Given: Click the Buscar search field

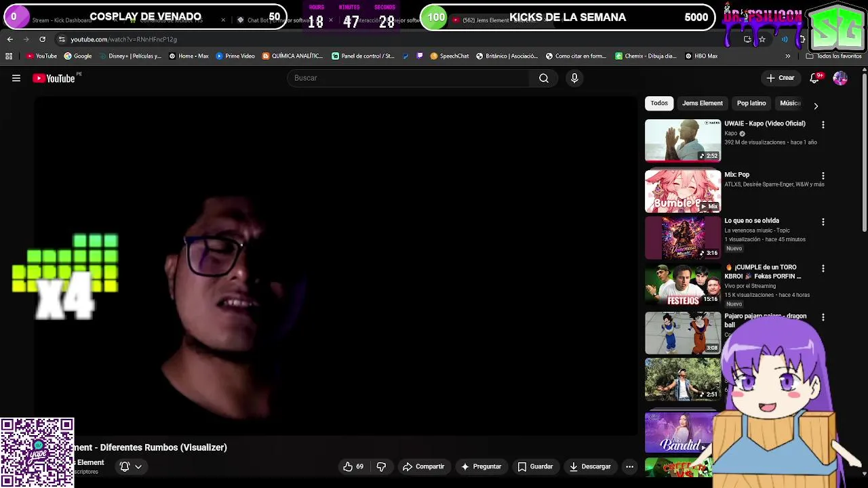Looking at the screenshot, I should click(x=409, y=78).
